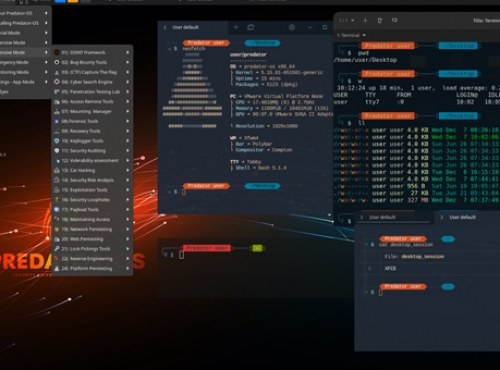Image resolution: width=500 pixels, height=370 pixels.
Task: Click 'File: desktop_session' header text
Action: pos(414,256)
